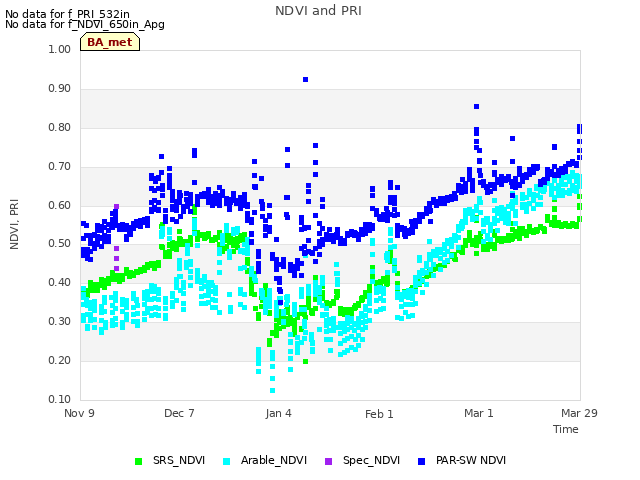The height and width of the screenshot is (480, 640).
Task: Click the BA_met label box
Action: point(110,42)
